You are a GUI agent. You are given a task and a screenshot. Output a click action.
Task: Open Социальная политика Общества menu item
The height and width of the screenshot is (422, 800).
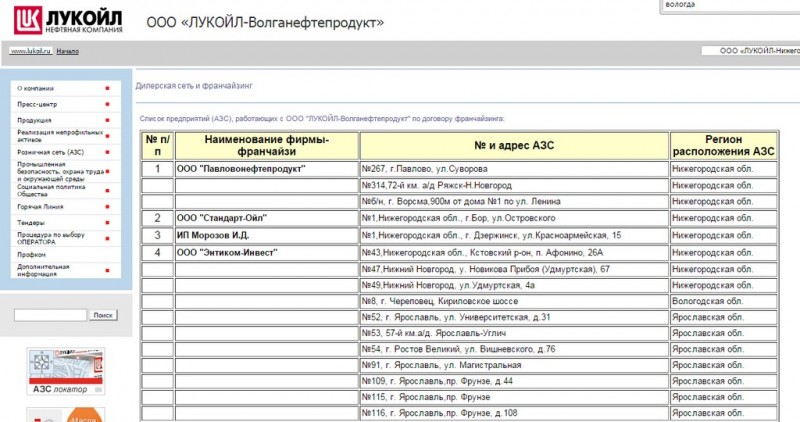click(51, 190)
